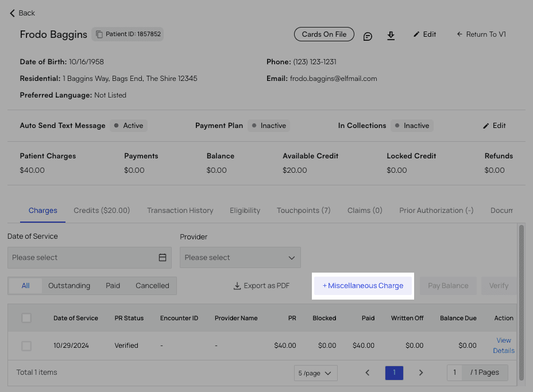Image resolution: width=533 pixels, height=392 pixels.
Task: Click the page jump input showing 1
Action: pos(454,372)
